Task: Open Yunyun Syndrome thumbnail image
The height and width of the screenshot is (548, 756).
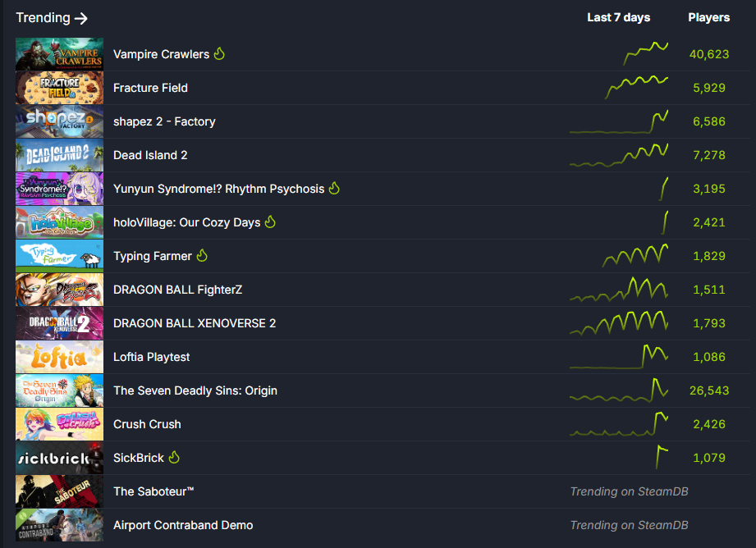Action: click(59, 189)
